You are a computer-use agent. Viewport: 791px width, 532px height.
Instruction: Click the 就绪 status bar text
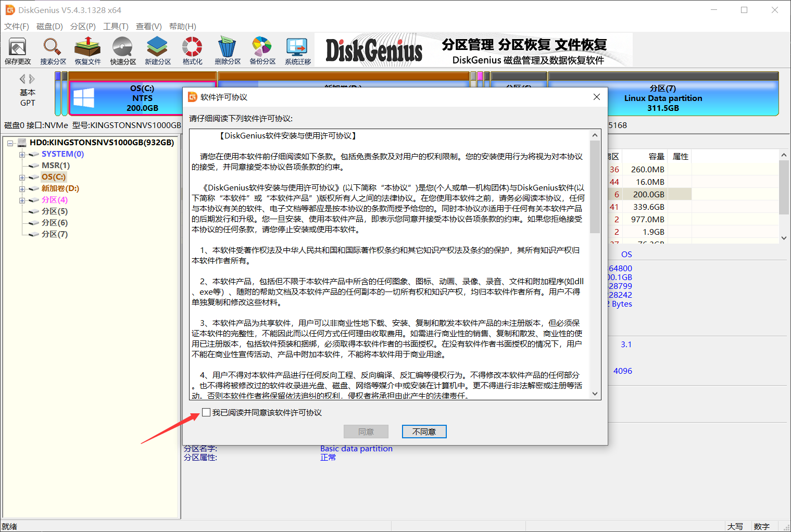9,526
